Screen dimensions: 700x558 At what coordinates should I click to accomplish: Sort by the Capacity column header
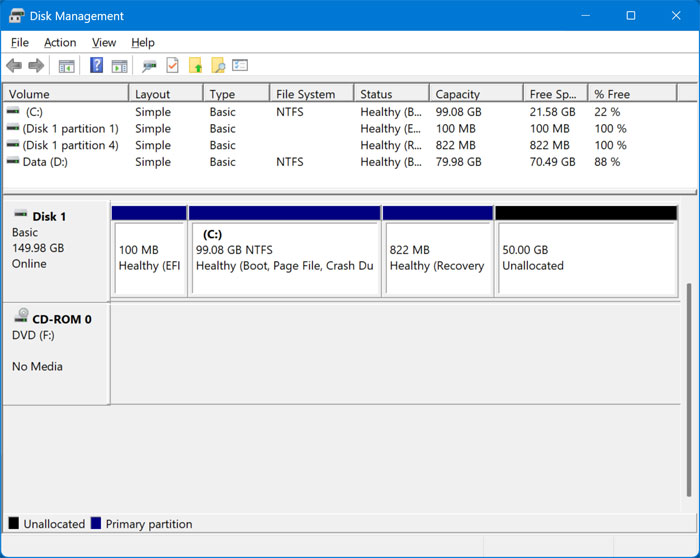coord(476,94)
